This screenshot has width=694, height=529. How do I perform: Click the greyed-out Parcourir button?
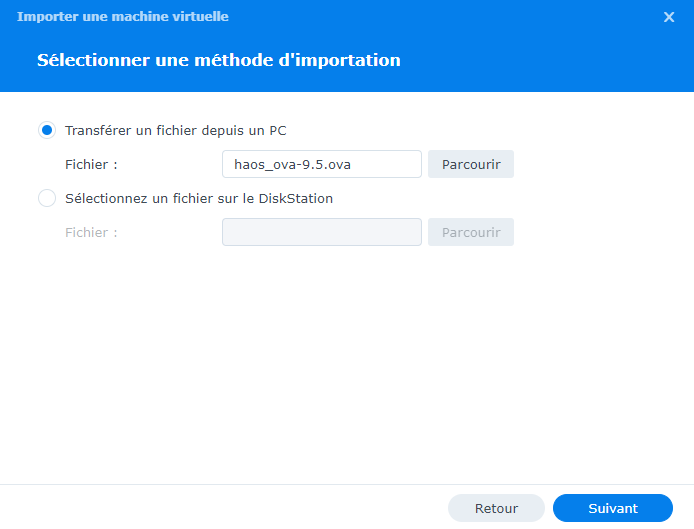(470, 232)
